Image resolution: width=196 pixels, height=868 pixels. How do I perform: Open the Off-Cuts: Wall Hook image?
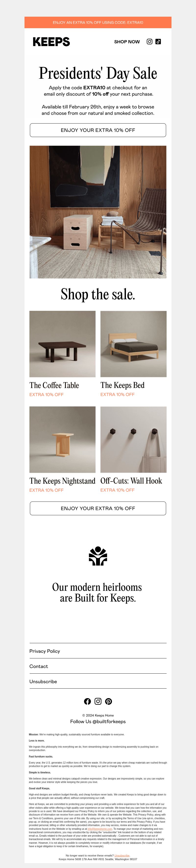pos(133,439)
